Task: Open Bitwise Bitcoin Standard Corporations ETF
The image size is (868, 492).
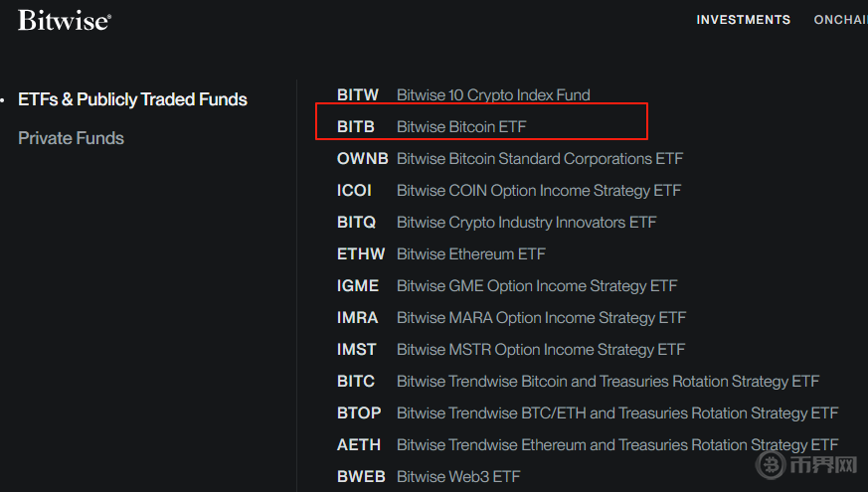Action: coord(540,159)
